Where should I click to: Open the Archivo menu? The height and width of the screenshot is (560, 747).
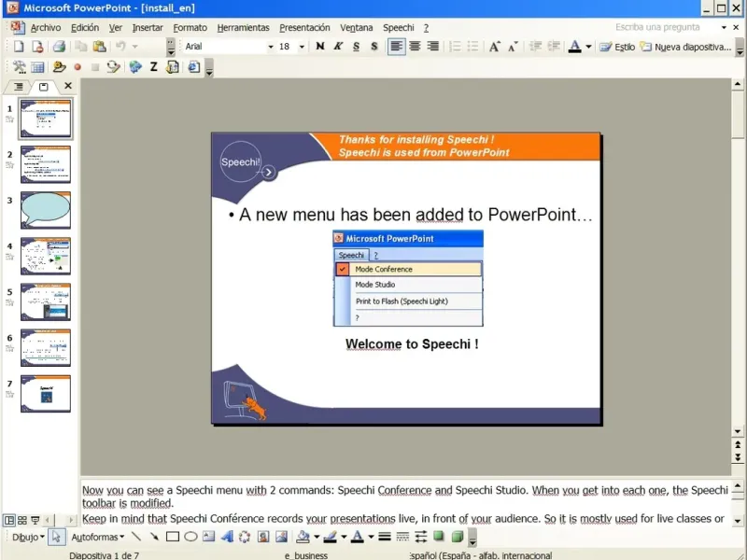(x=46, y=28)
